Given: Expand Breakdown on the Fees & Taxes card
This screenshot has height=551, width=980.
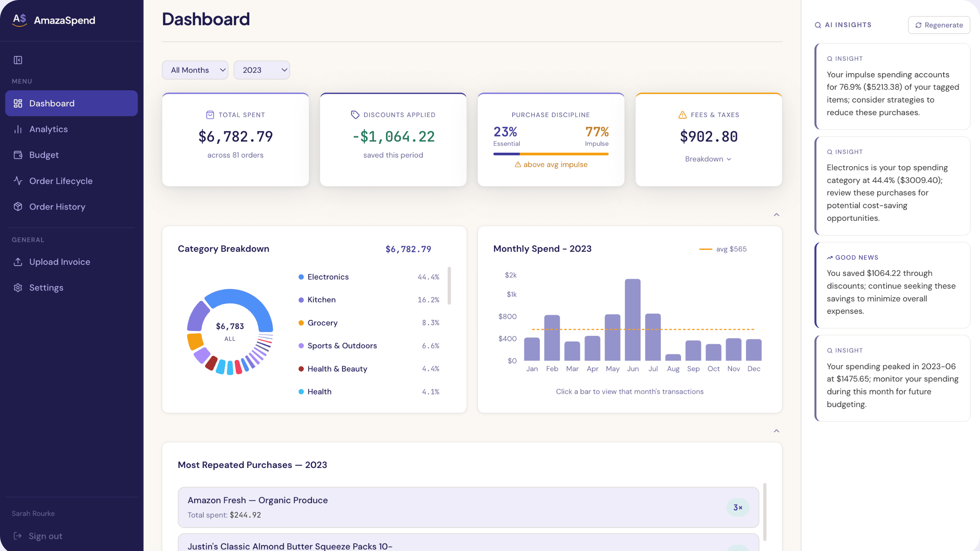Looking at the screenshot, I should pos(708,159).
